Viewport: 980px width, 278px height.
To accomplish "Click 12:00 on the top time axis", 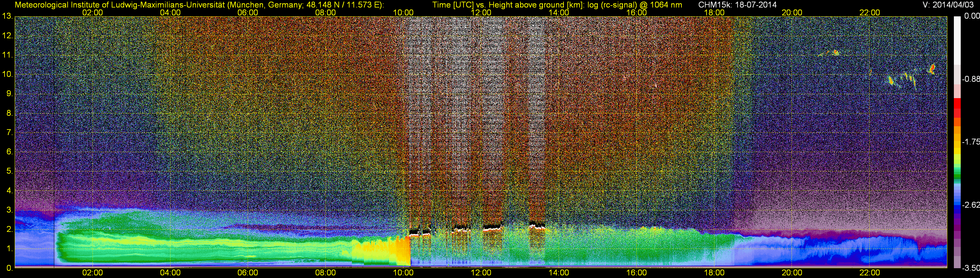I will 481,12.
